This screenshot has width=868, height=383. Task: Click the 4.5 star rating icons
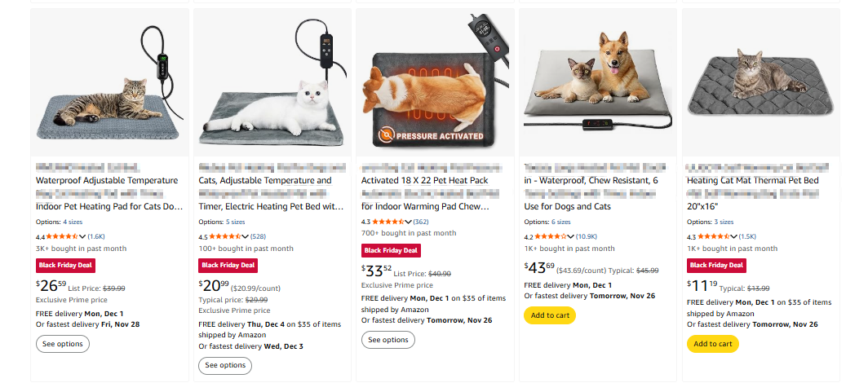coord(225,236)
